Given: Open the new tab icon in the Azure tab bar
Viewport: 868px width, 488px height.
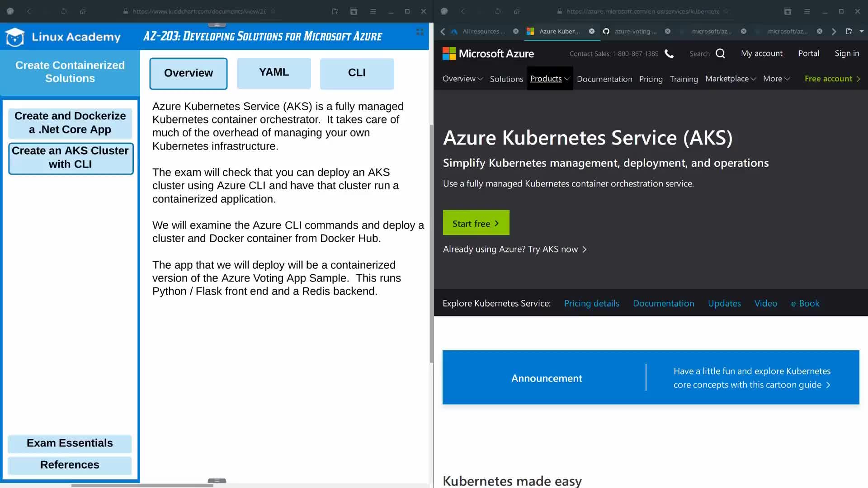Looking at the screenshot, I should point(849,31).
